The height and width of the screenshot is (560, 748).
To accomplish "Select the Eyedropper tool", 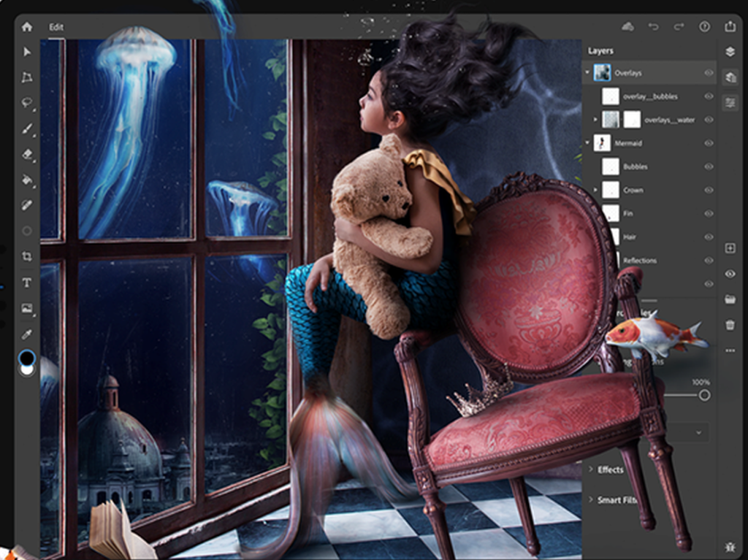I will click(27, 334).
